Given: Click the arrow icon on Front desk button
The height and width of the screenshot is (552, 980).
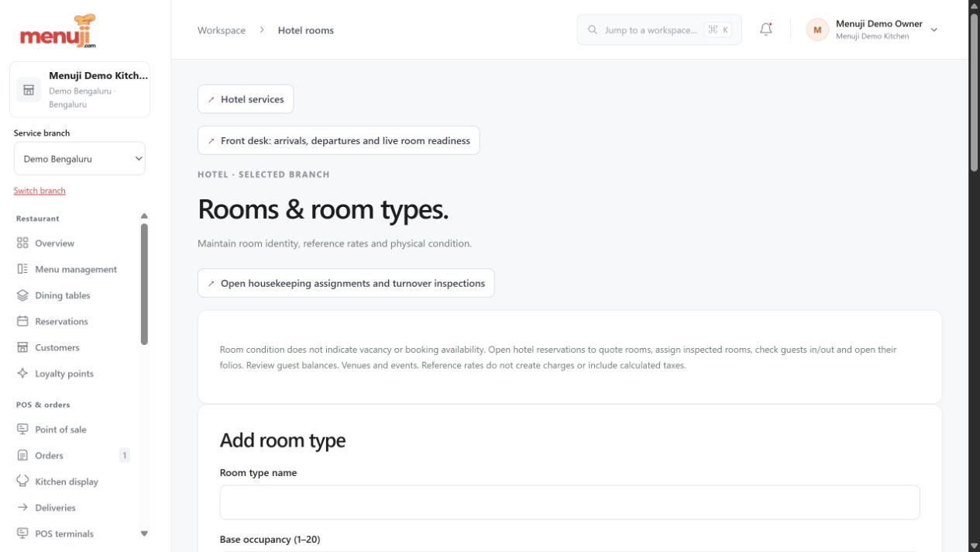Looking at the screenshot, I should pos(211,141).
